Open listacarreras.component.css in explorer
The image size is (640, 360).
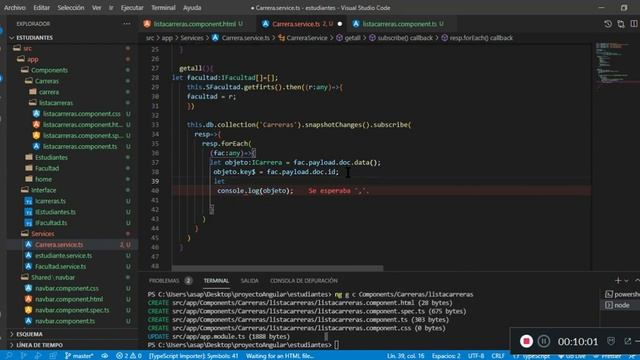click(x=82, y=114)
